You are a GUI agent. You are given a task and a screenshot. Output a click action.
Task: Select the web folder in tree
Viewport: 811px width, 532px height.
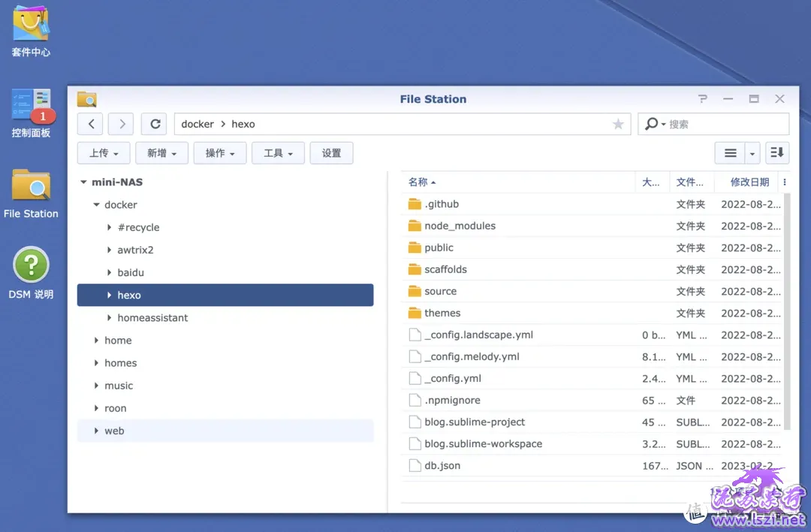(x=225, y=431)
